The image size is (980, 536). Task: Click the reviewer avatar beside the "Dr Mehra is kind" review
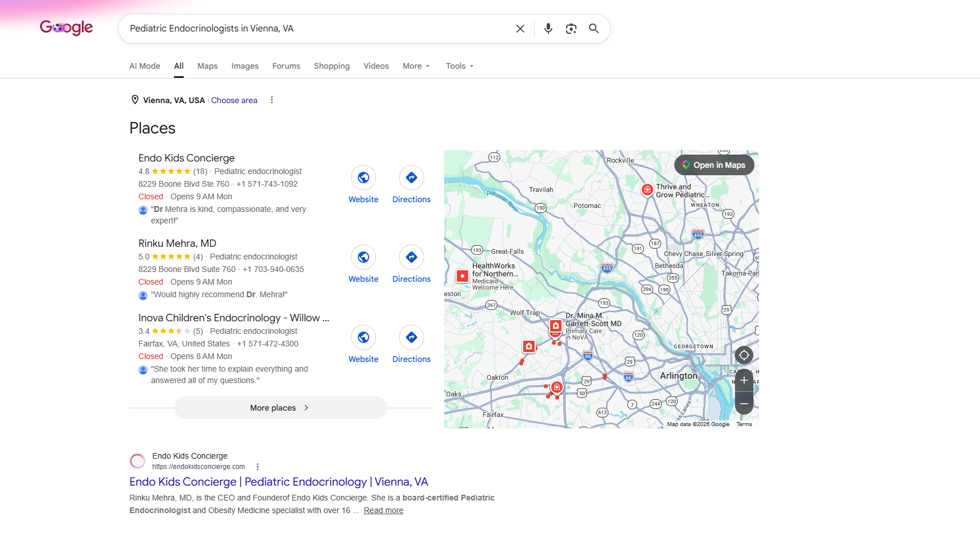[143, 210]
